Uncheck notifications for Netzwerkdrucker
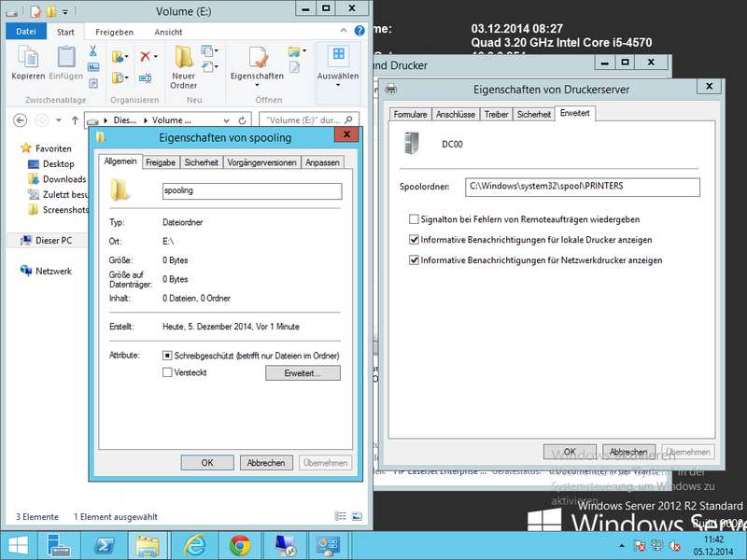 pos(414,260)
